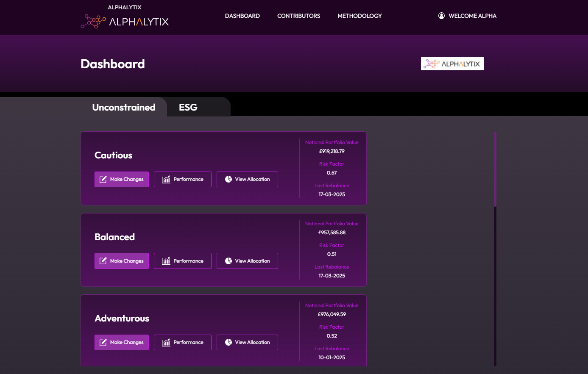Screen dimensions: 588x374
Task: Click the pie chart icon for Cautious
Action: point(229,179)
